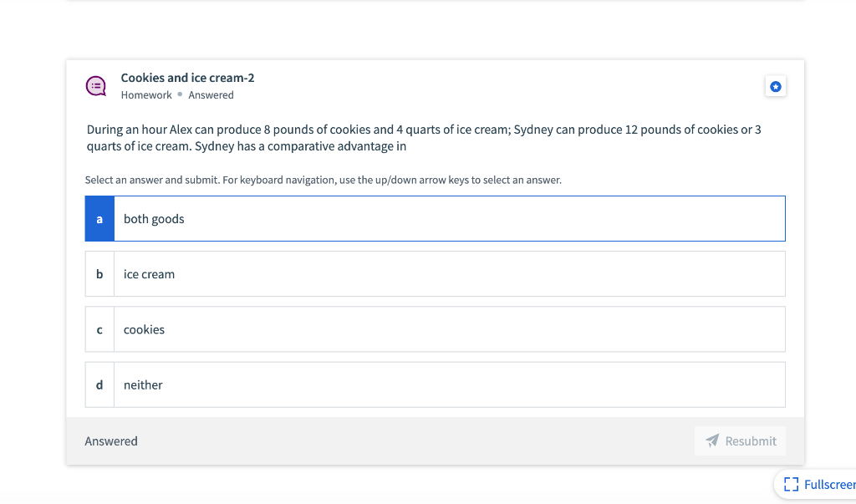Click the blue letter "a" badge

click(99, 219)
